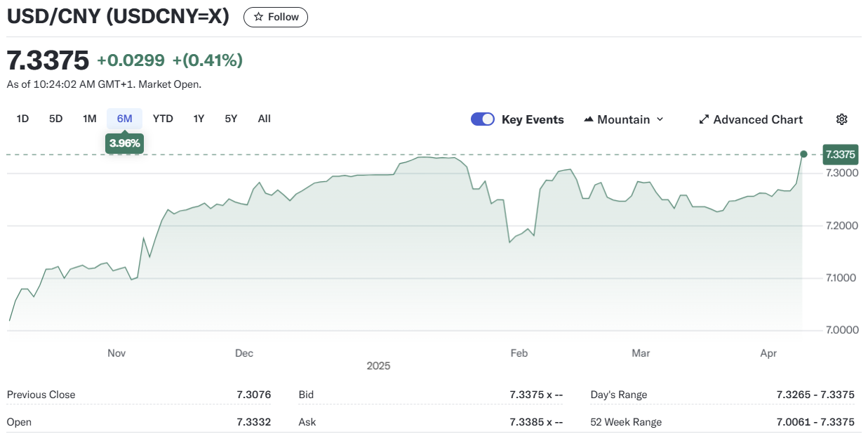The height and width of the screenshot is (441, 868).
Task: Open chart settings gear icon
Action: pos(842,119)
